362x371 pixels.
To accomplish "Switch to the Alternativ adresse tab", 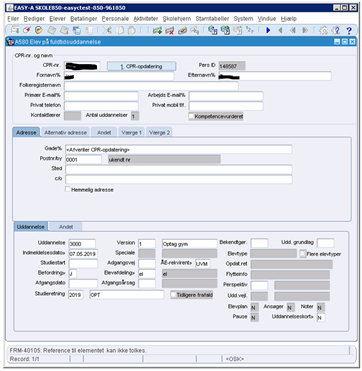I will pyautogui.click(x=65, y=132).
